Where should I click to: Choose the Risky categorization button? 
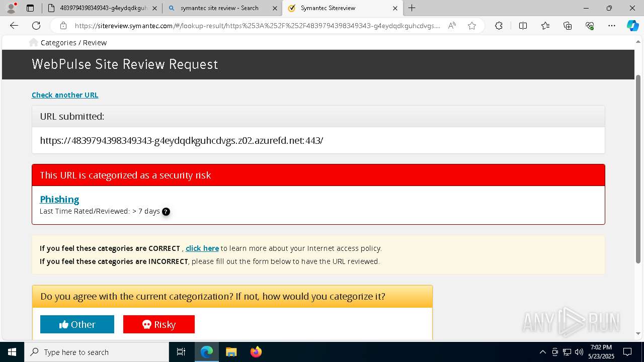click(159, 324)
